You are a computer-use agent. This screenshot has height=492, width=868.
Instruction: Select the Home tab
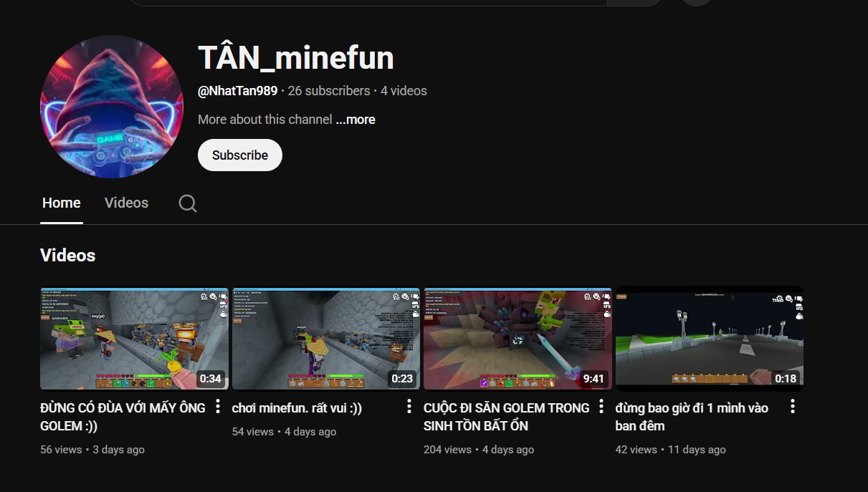61,203
